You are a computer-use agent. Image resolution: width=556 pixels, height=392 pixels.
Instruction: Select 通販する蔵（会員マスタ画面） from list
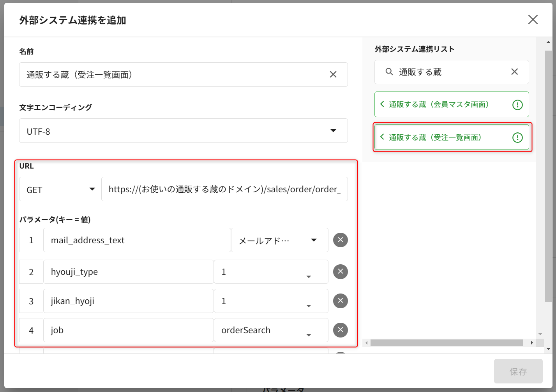tap(438, 104)
